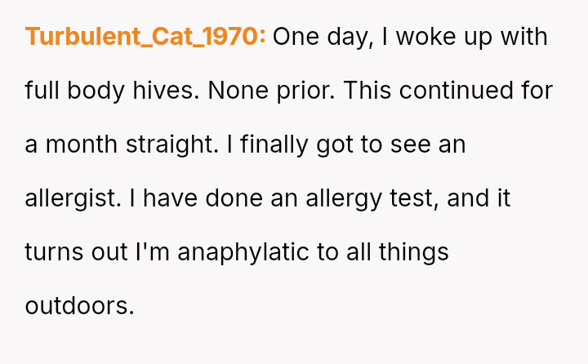Click the word "One" starting the comment
The image size is (588, 364).
tap(296, 37)
